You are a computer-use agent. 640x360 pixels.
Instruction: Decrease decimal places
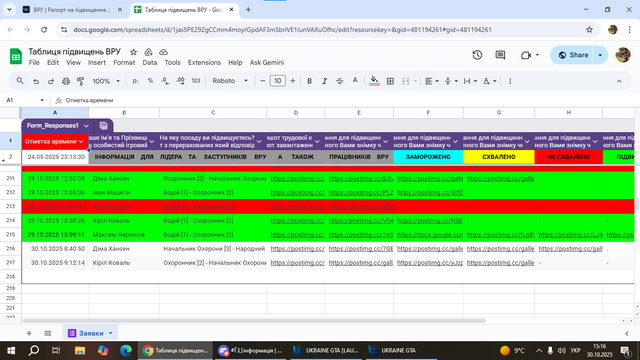165,81
